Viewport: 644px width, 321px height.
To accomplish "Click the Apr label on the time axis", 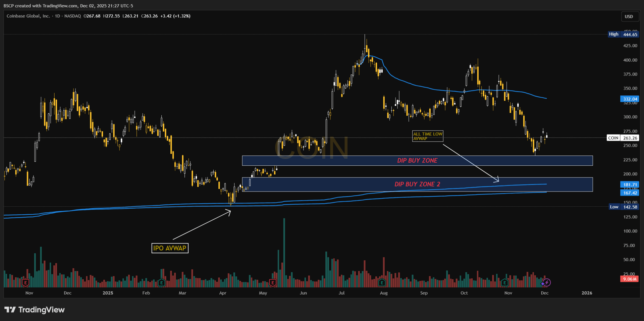I will coord(223,293).
